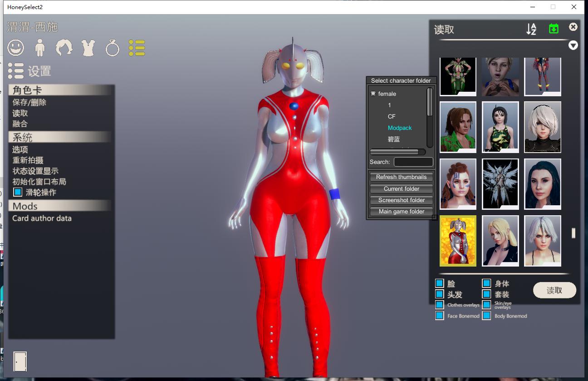Screen dimensions: 588x381
Task: Select the winged dark angel card thumbnail
Action: 500,184
